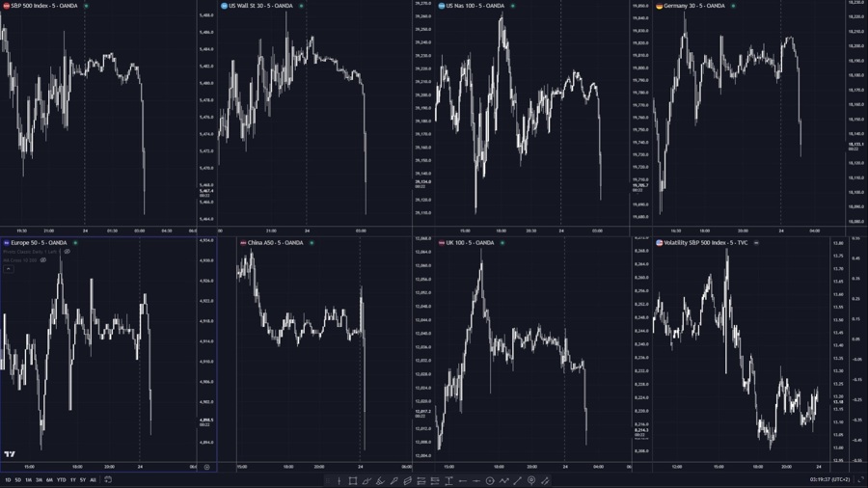Open Europe 50 chart time axis settings gear

pos(206,467)
